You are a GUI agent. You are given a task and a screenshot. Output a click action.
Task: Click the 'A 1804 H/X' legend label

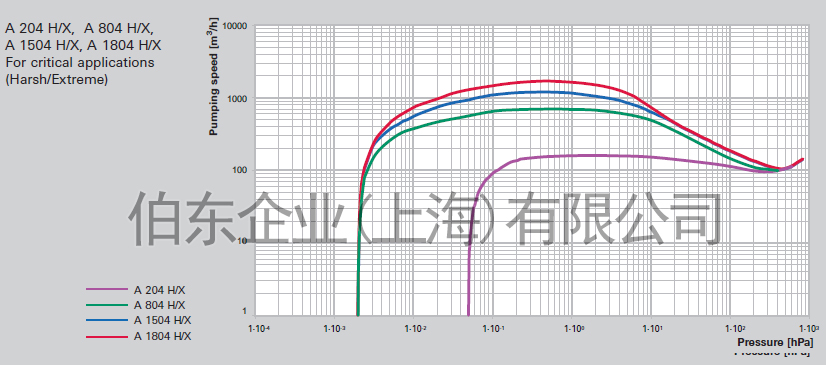coord(163,337)
